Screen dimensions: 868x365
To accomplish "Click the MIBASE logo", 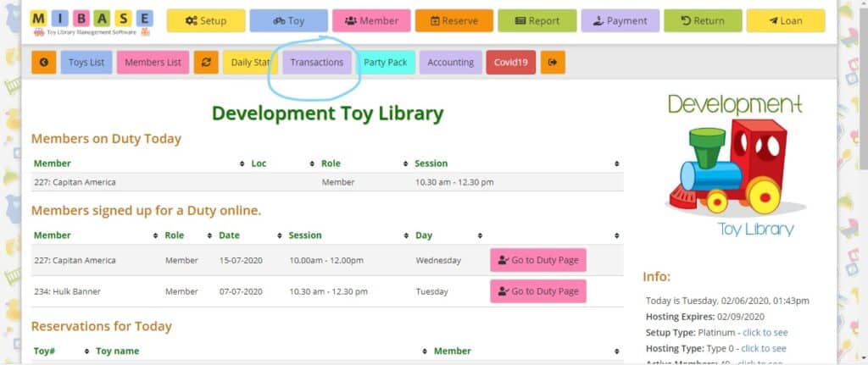I will (x=92, y=23).
